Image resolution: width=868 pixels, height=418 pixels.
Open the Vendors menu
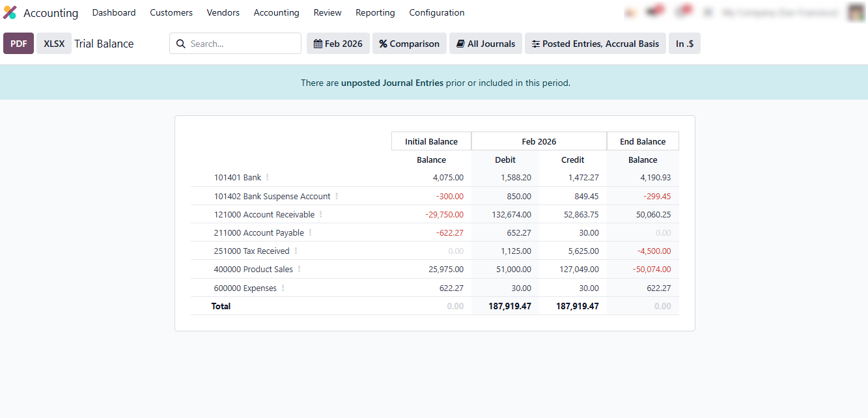pos(223,12)
